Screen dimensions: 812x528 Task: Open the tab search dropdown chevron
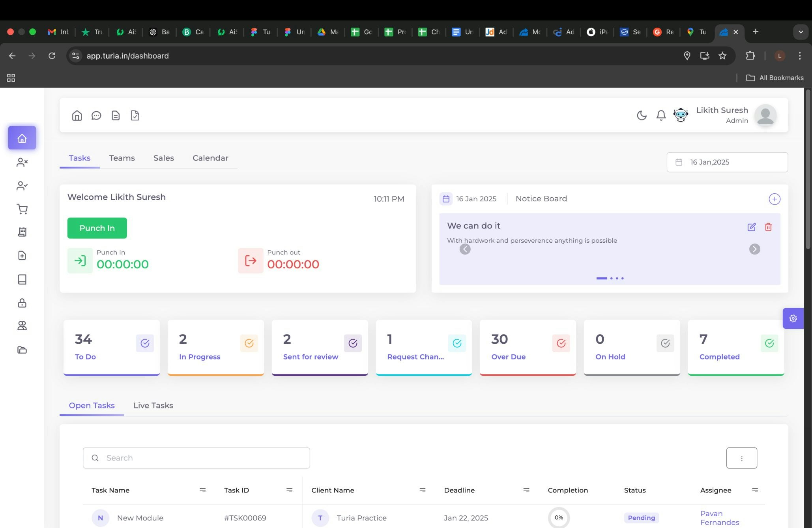tap(801, 32)
